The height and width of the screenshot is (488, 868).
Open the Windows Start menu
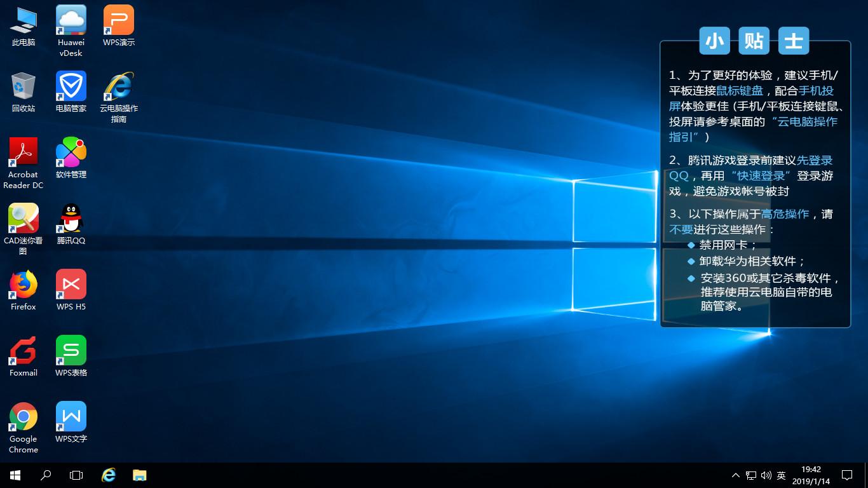15,475
